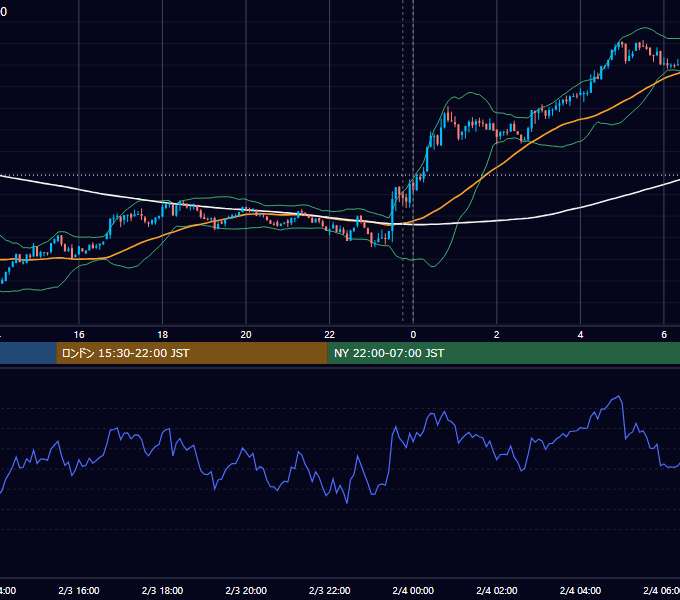Click the London 15:30-22:00 JST session bar
Image resolution: width=680 pixels, height=600 pixels.
192,353
